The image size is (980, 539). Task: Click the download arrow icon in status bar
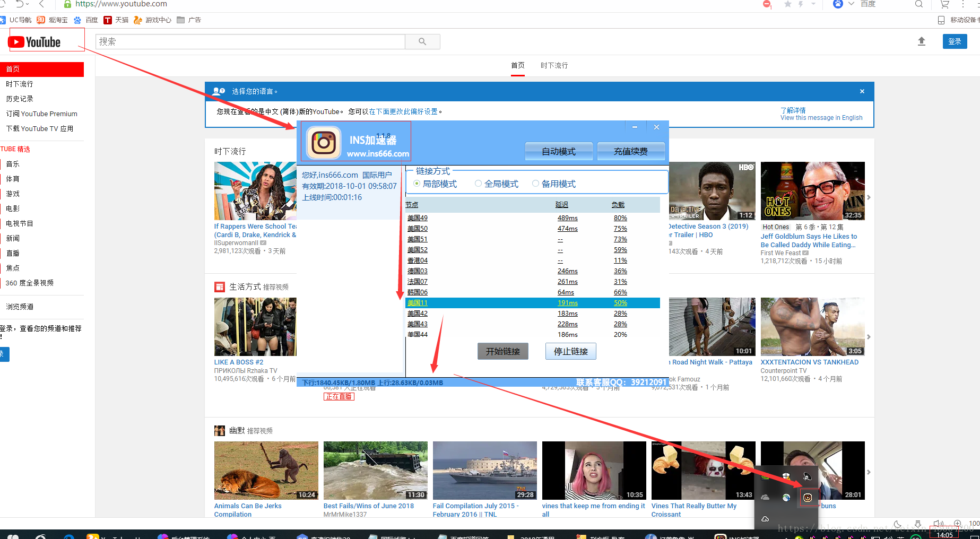point(918,524)
